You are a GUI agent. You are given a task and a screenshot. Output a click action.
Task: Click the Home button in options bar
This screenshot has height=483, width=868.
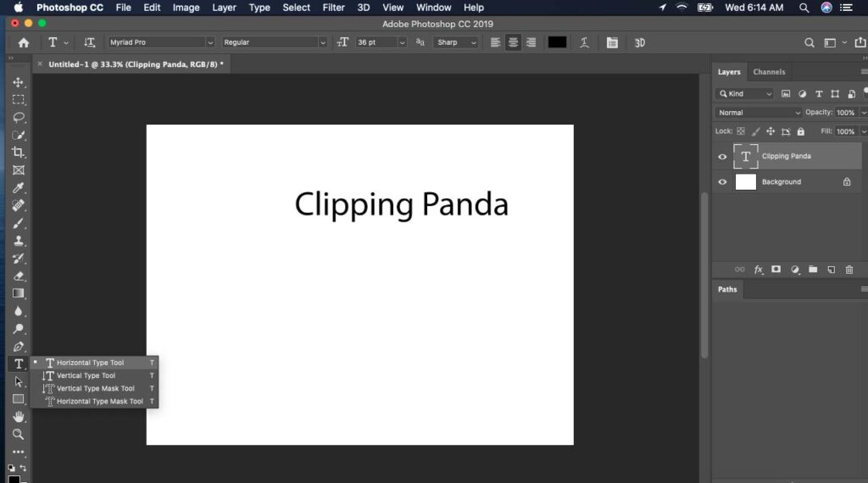click(x=23, y=42)
